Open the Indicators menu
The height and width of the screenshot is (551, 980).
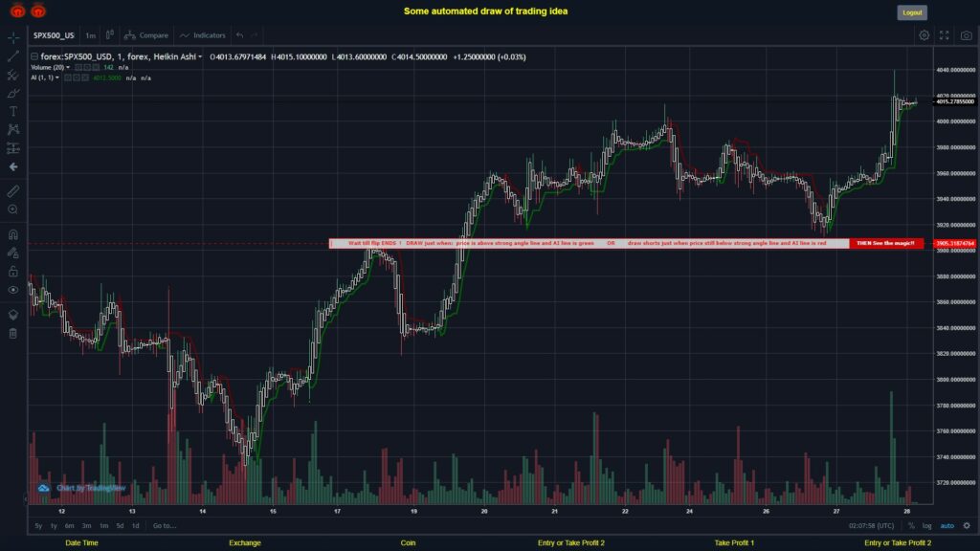[203, 35]
